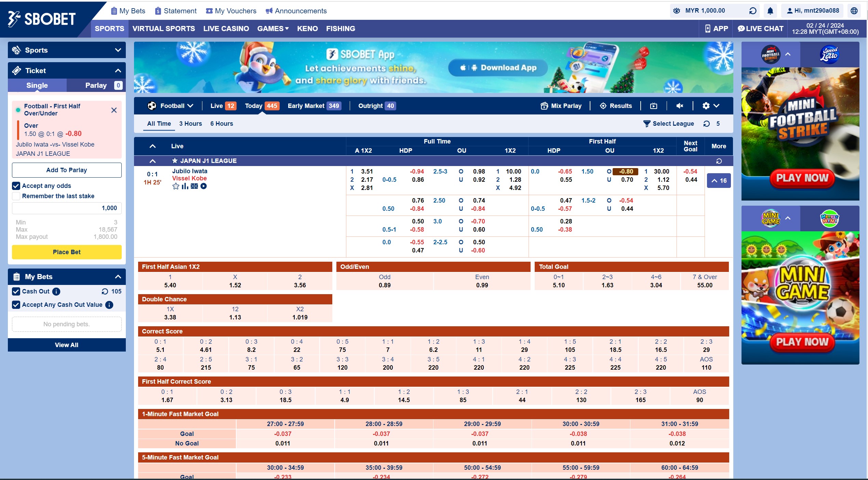
Task: Collapse the Mini Game widget
Action: click(x=788, y=218)
